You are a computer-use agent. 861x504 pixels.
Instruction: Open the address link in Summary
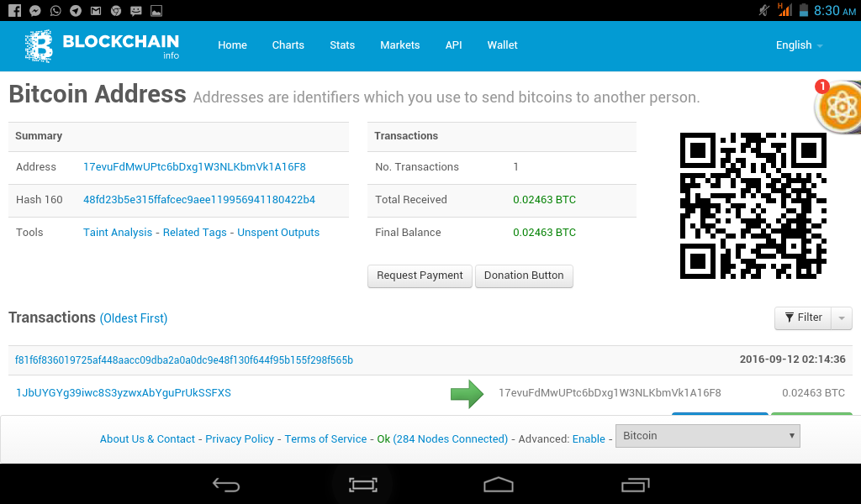point(194,166)
